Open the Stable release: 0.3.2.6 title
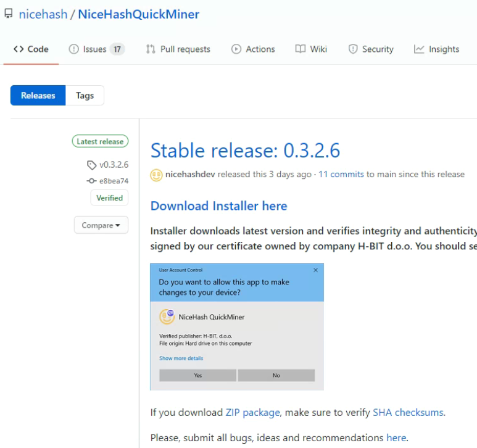Image resolution: width=477 pixels, height=448 pixels. (x=245, y=150)
